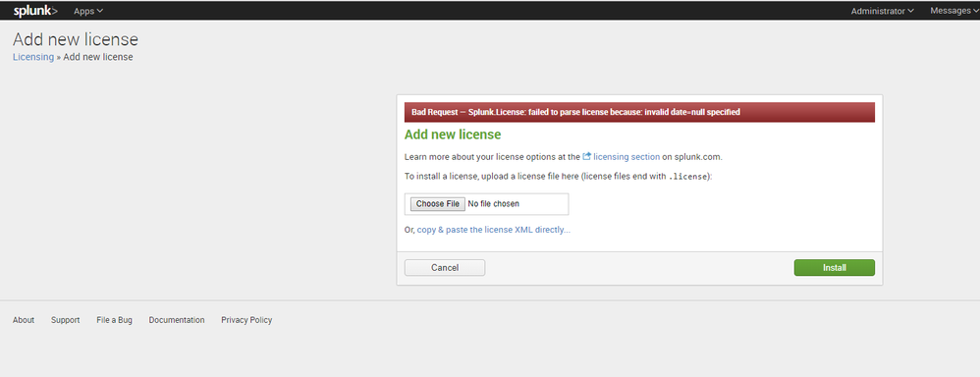
Task: Click the green 'Add new license' heading
Action: [453, 135]
